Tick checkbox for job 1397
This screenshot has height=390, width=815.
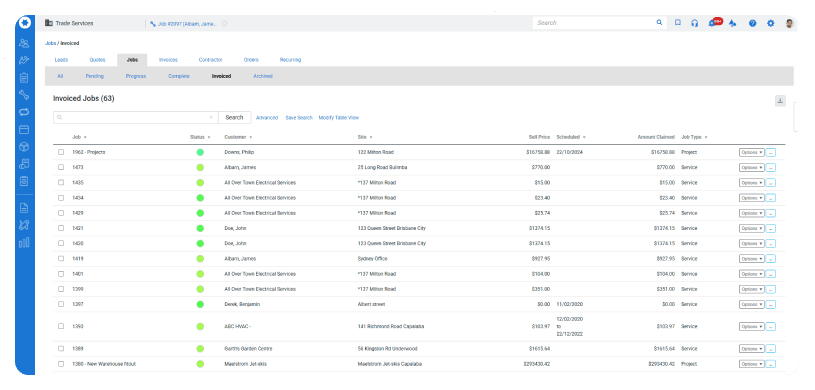[x=61, y=304]
